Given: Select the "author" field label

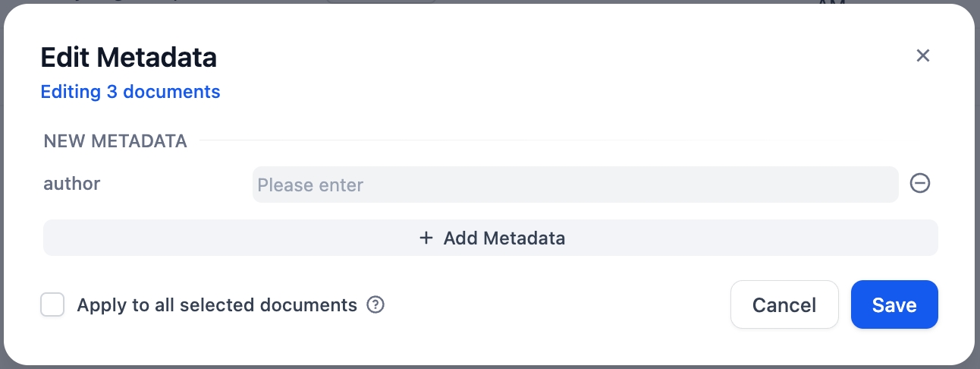Looking at the screenshot, I should tap(72, 183).
